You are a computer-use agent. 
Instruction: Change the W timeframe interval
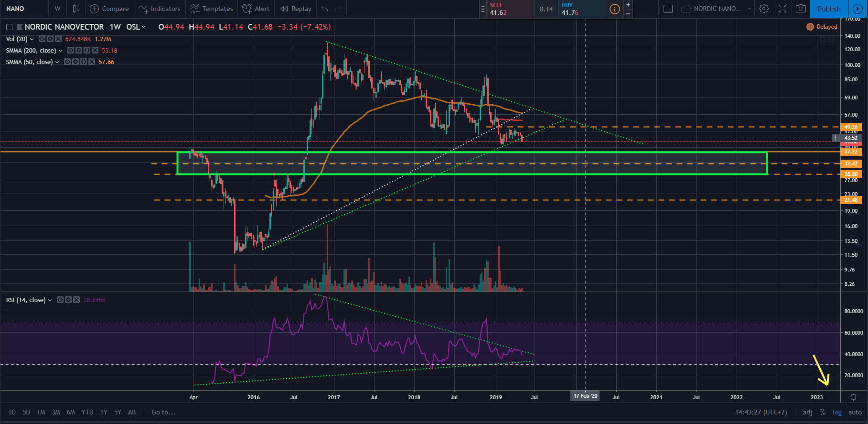click(x=57, y=9)
